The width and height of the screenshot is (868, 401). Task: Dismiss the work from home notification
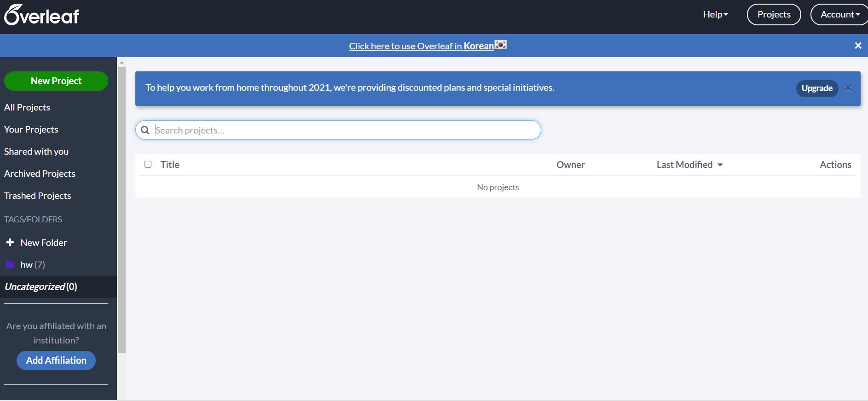848,88
